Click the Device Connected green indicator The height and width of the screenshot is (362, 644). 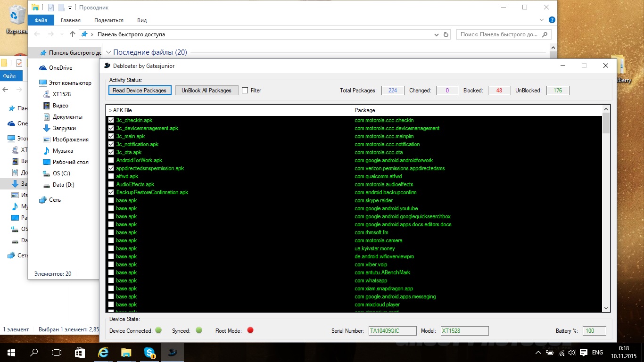click(158, 330)
